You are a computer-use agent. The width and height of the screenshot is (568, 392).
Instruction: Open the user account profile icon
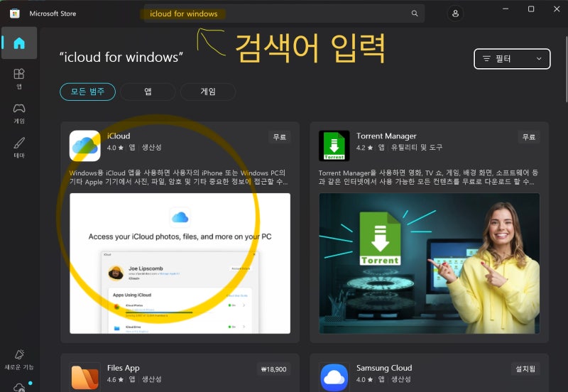pyautogui.click(x=455, y=13)
